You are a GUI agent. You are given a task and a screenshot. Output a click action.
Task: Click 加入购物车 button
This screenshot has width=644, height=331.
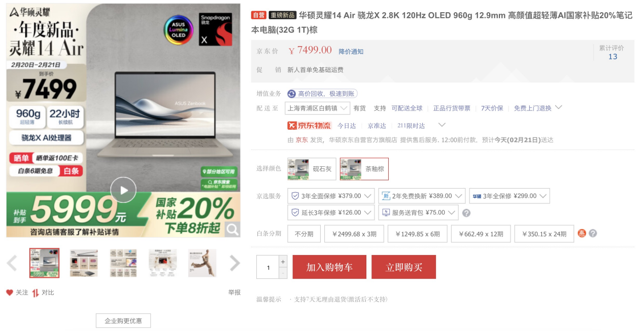[329, 267]
